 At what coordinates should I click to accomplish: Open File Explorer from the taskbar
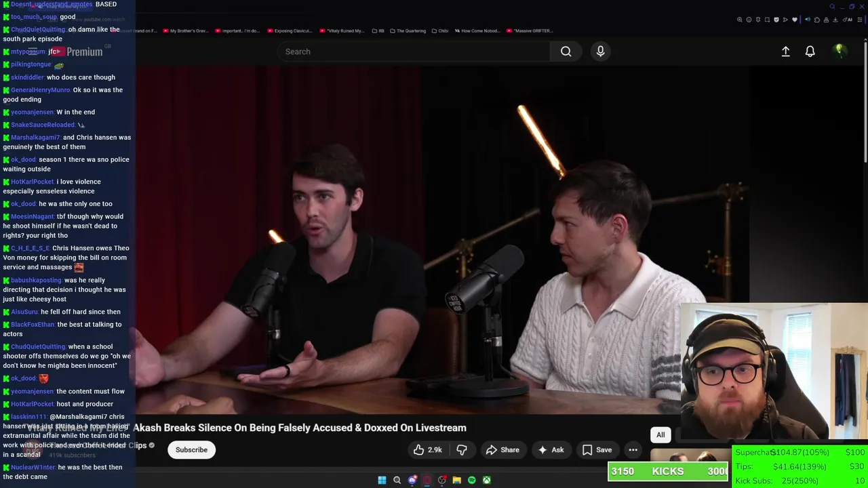pos(457,480)
